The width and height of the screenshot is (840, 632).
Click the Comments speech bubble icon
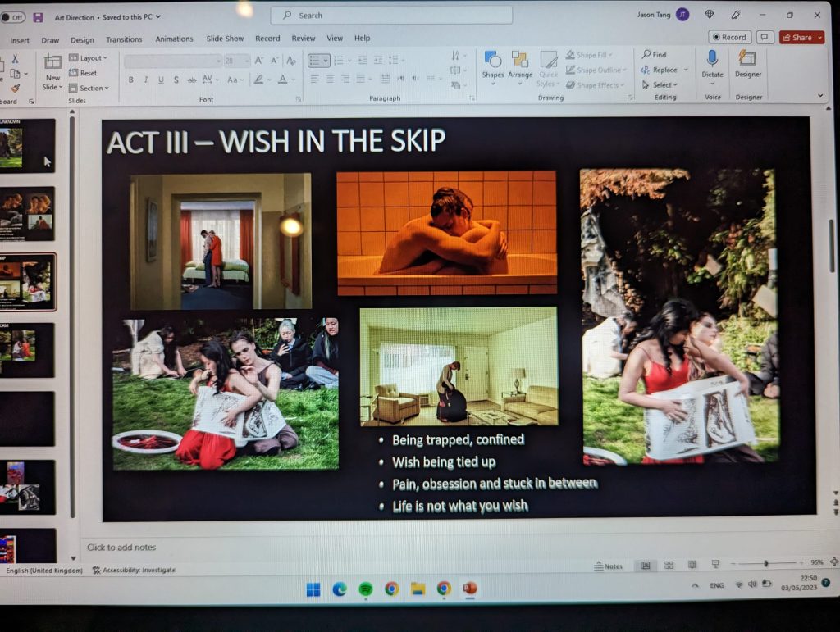(x=765, y=37)
